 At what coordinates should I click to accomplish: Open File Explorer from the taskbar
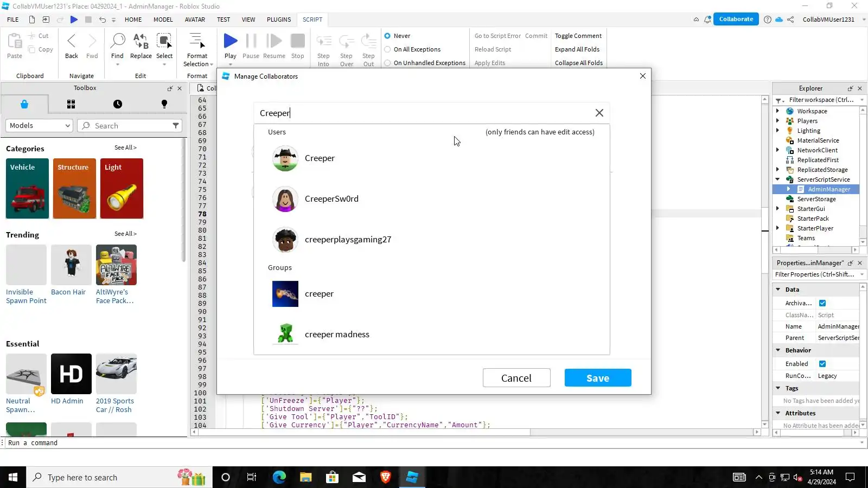coord(306,477)
